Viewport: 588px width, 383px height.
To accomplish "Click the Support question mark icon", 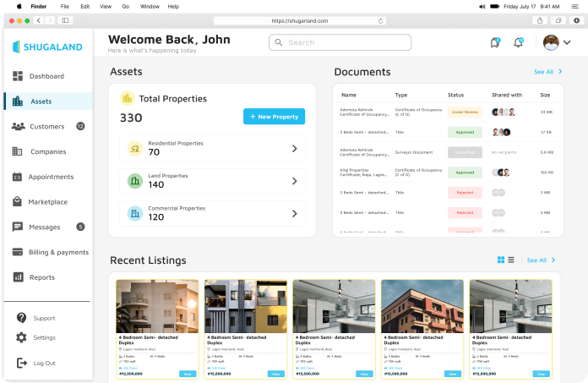I will [x=21, y=318].
